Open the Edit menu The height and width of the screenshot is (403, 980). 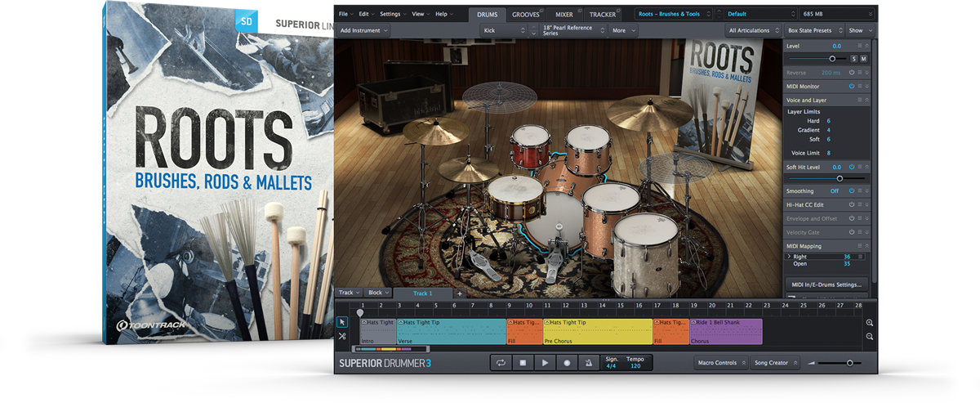[366, 14]
